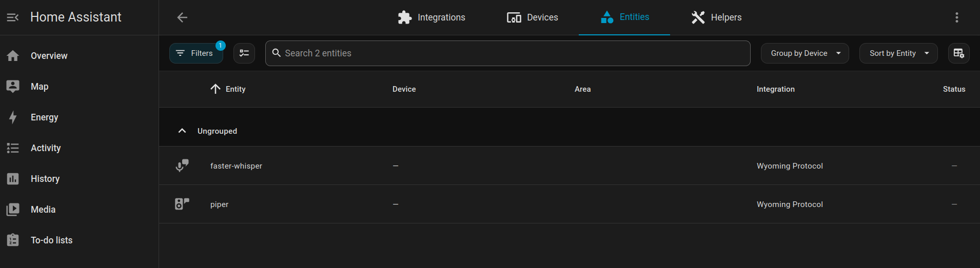This screenshot has height=268, width=980.
Task: Open the three-dot overflow menu
Action: pyautogui.click(x=956, y=17)
